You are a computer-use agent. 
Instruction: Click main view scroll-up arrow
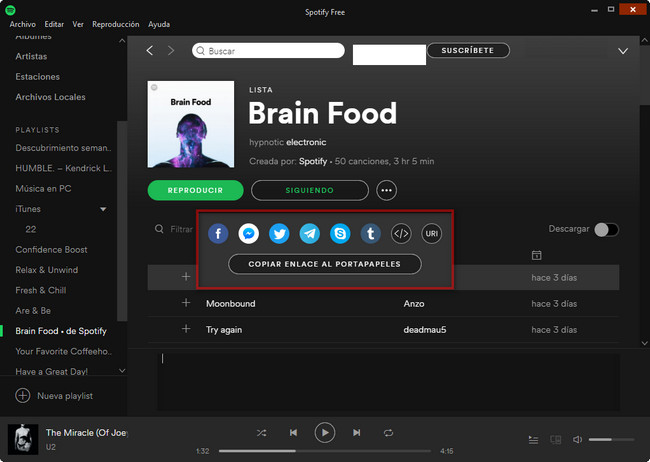tap(645, 41)
